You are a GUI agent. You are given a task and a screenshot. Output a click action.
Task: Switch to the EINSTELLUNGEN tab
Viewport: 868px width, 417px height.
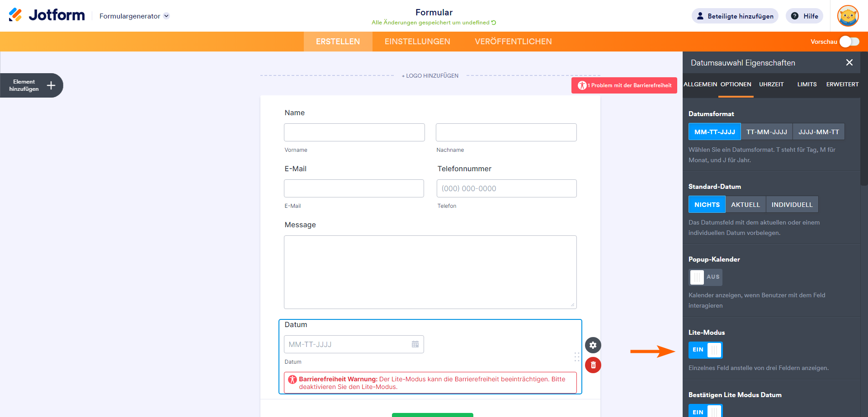point(417,42)
